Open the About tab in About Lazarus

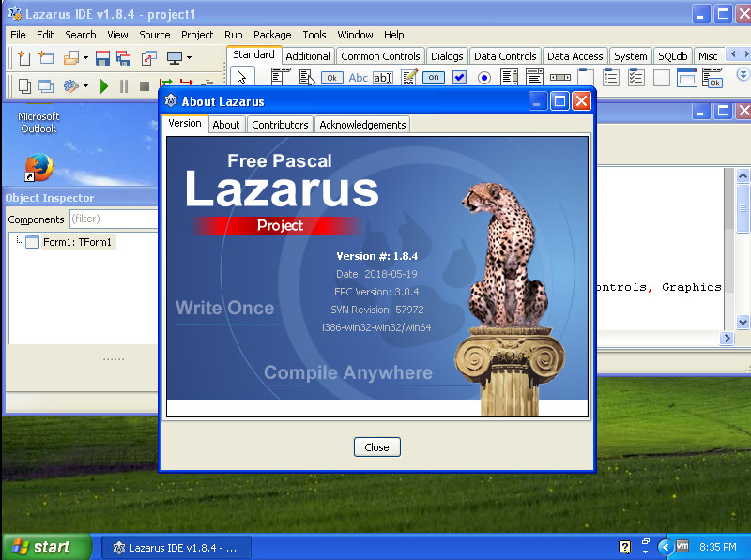tap(226, 125)
